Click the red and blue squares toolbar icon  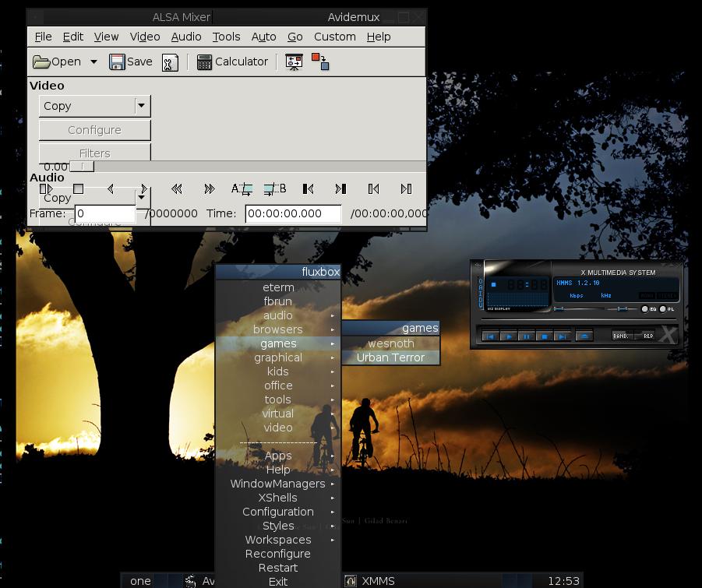click(x=320, y=62)
